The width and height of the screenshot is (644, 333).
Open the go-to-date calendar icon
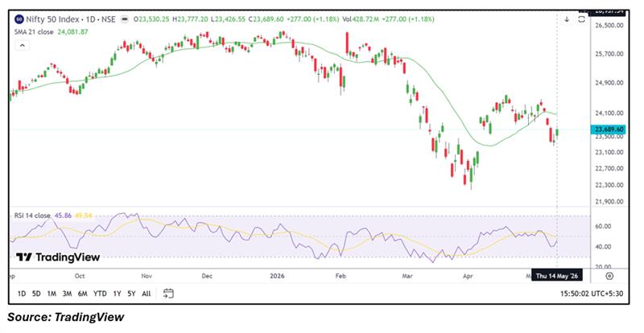168,293
